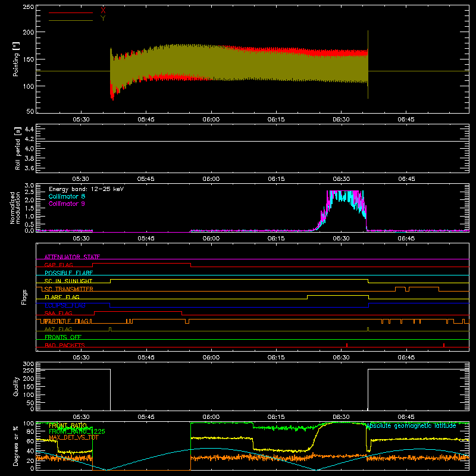476x476 pixels.
Task: Select the X legend label
Action: [103, 11]
